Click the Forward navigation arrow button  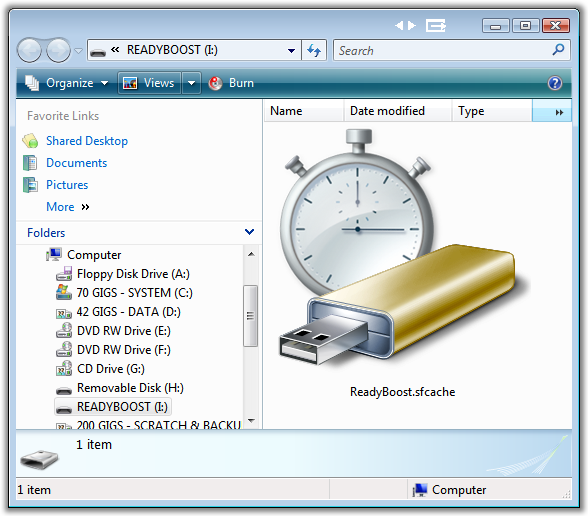(58, 50)
